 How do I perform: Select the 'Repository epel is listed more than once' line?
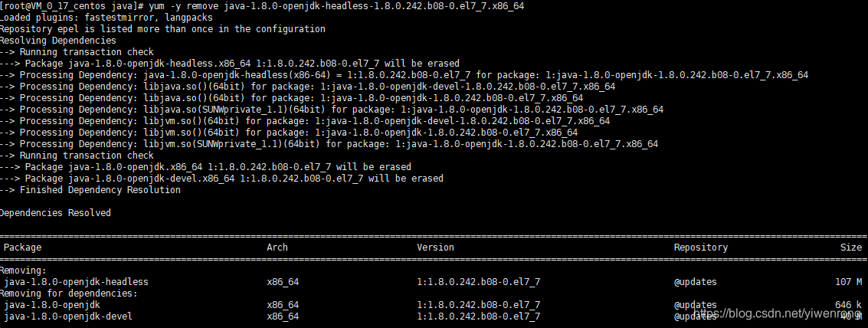(162, 29)
